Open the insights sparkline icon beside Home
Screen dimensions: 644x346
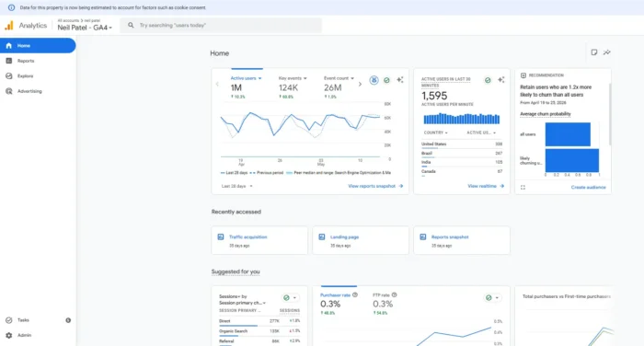(x=606, y=52)
